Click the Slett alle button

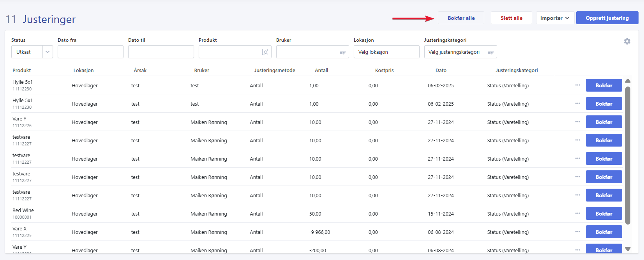(x=511, y=18)
